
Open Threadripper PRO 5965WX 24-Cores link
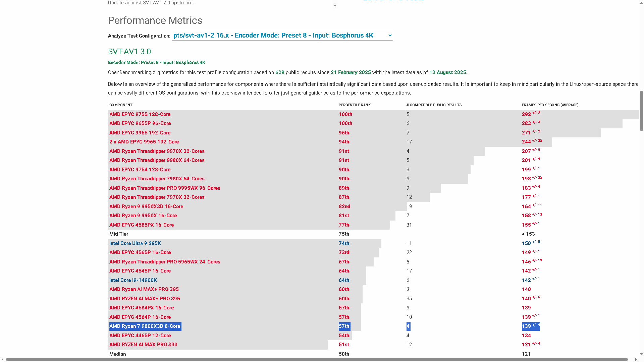[x=165, y=262]
